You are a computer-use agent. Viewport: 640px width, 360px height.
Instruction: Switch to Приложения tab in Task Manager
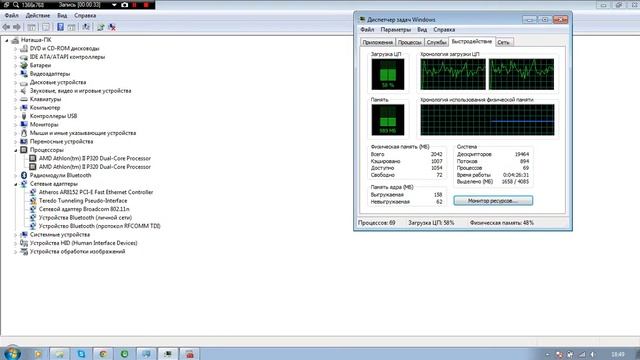click(x=378, y=42)
